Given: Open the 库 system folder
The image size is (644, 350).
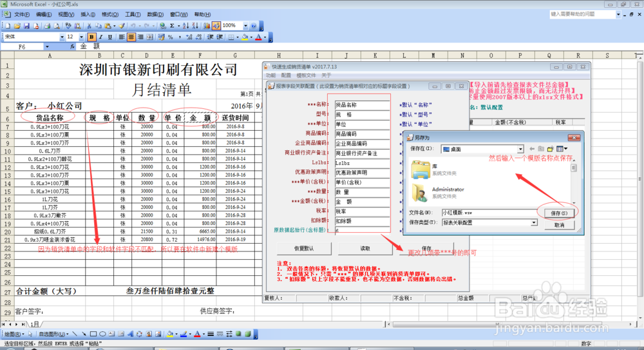Looking at the screenshot, I should coord(433,170).
